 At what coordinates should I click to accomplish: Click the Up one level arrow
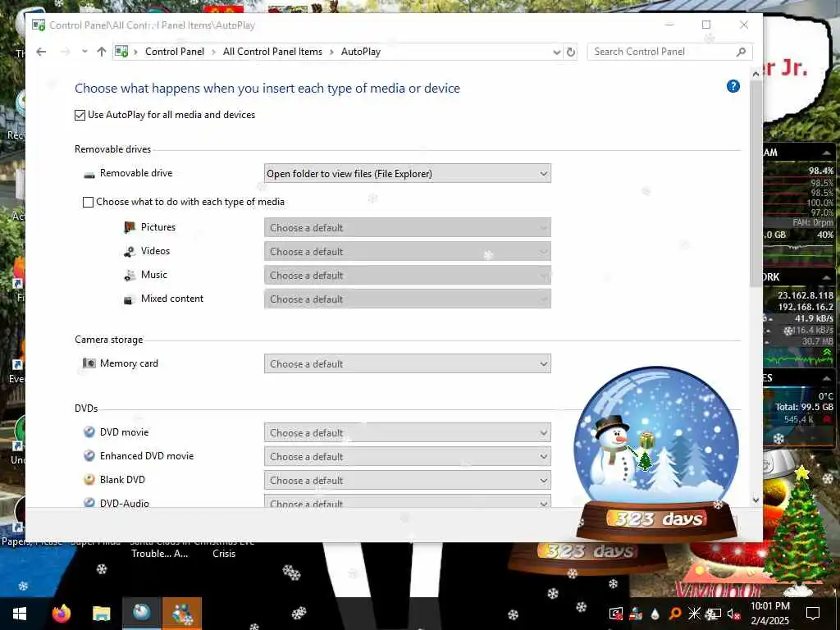tap(101, 52)
